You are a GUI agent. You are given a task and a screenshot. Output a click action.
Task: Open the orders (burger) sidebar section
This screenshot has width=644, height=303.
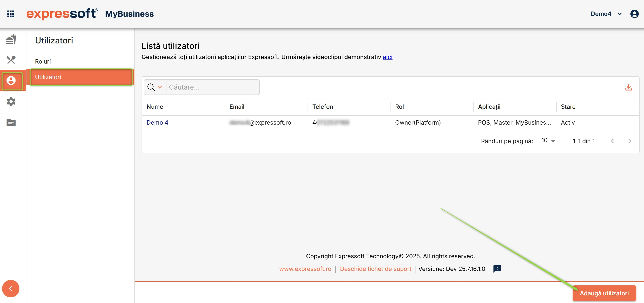click(x=11, y=39)
